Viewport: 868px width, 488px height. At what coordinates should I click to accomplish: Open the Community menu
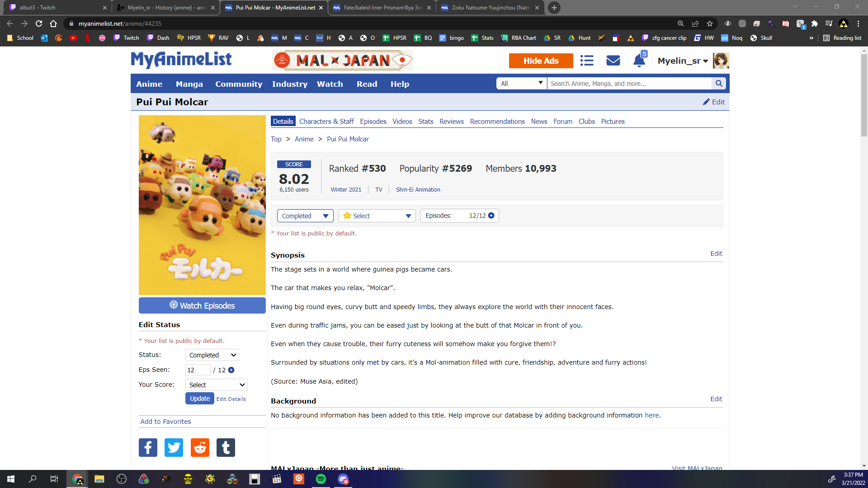(238, 84)
